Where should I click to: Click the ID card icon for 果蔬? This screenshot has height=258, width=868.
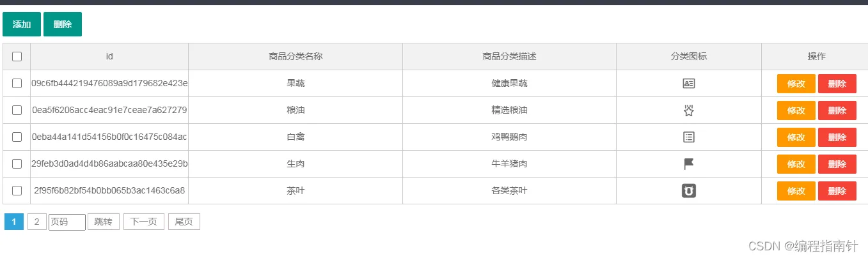[688, 84]
